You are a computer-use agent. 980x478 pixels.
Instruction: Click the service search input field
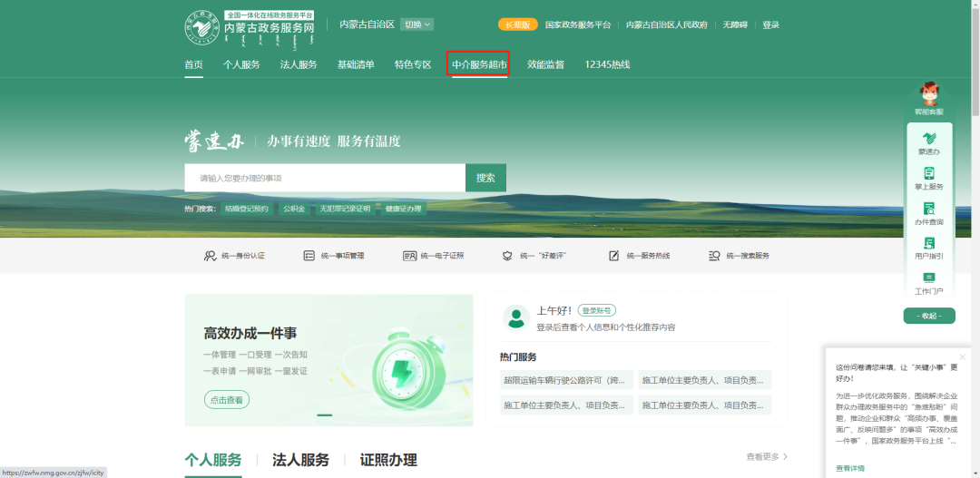point(325,178)
